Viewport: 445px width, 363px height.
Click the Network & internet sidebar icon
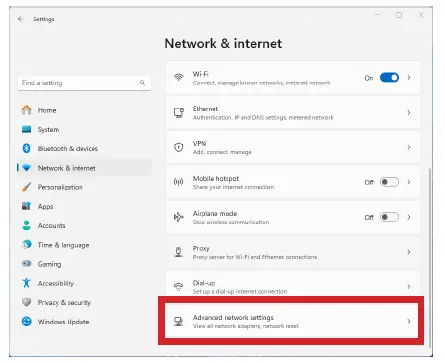coord(26,168)
